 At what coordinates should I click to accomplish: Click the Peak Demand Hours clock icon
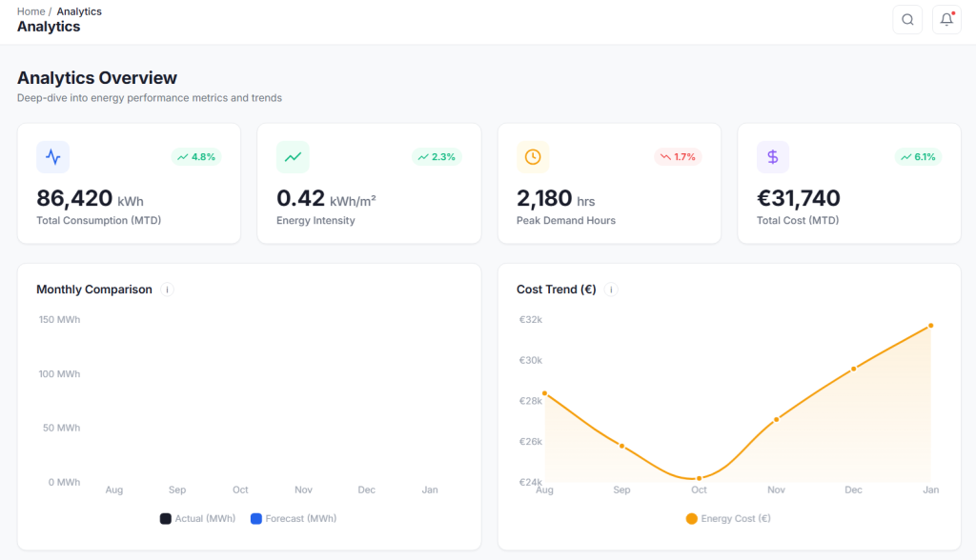(533, 157)
